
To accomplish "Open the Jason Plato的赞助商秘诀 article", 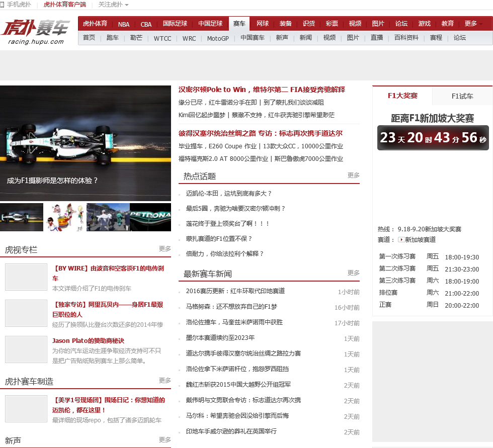I will pos(88,341).
